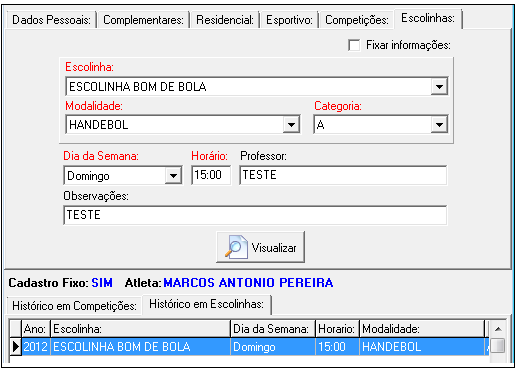Screen dimensions: 518x370
Task: Click the Ano column header
Action: point(36,329)
